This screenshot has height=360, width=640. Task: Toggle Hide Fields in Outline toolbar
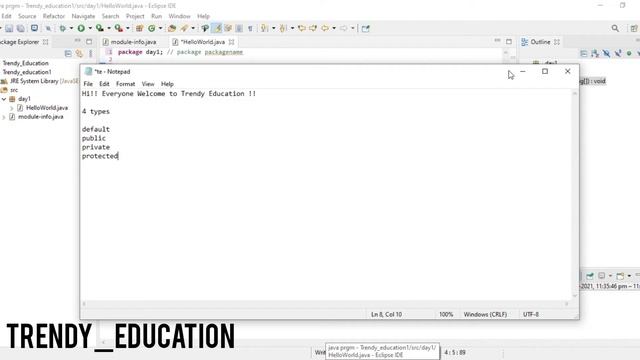point(607,53)
